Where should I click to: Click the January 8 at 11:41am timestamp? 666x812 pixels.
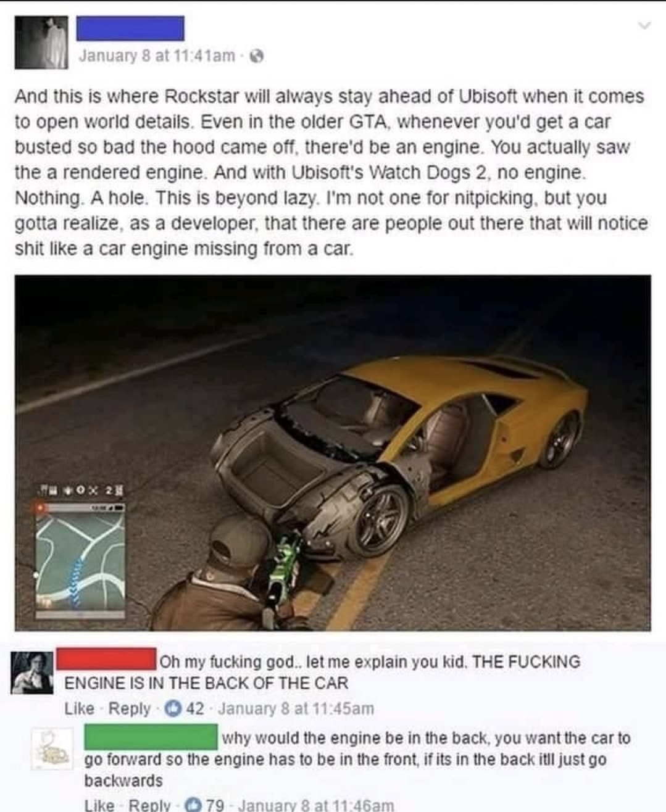click(157, 56)
